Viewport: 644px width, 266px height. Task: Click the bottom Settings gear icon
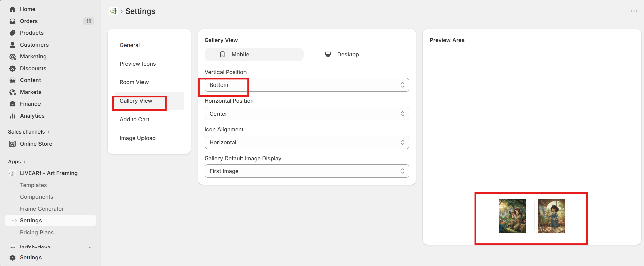pos(12,258)
